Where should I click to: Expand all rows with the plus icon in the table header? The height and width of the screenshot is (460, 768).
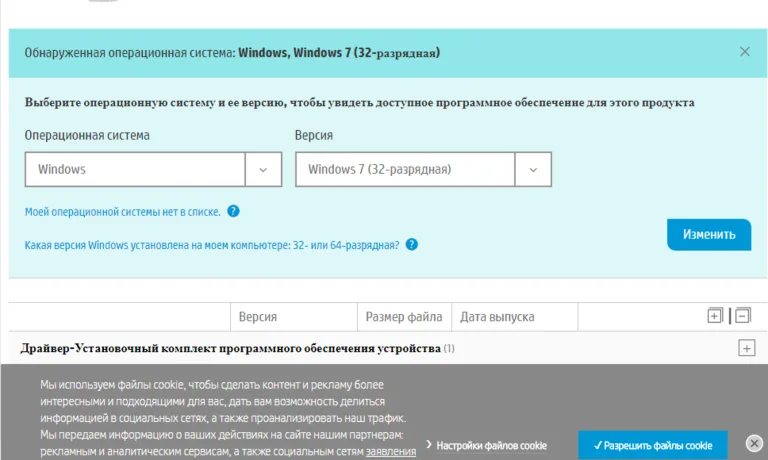pyautogui.click(x=715, y=316)
